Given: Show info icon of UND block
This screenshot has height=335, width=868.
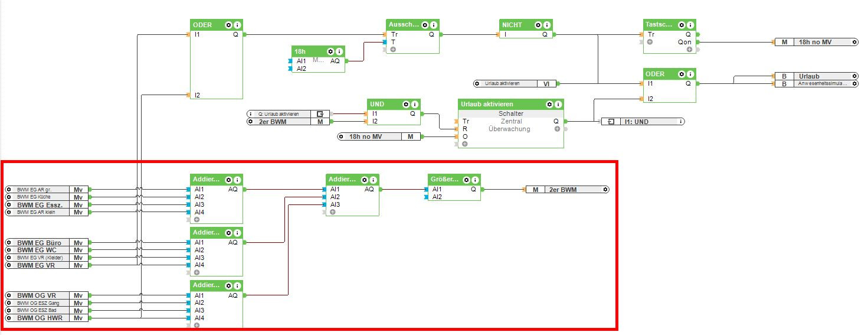Looking at the screenshot, I should [414, 104].
